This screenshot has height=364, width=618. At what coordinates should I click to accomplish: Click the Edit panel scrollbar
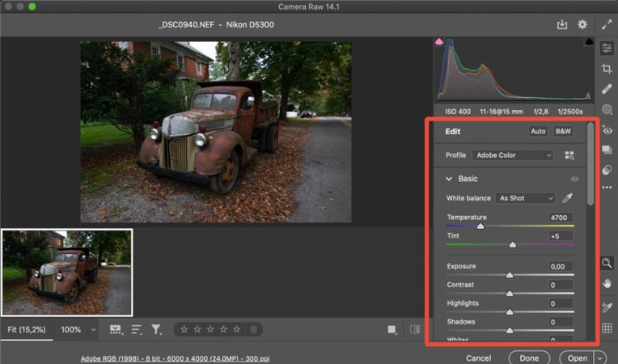pyautogui.click(x=590, y=164)
